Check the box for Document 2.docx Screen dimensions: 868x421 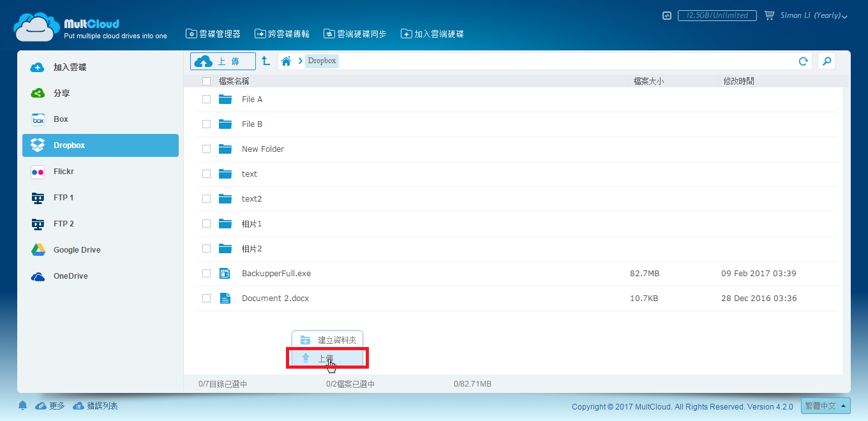tap(206, 298)
